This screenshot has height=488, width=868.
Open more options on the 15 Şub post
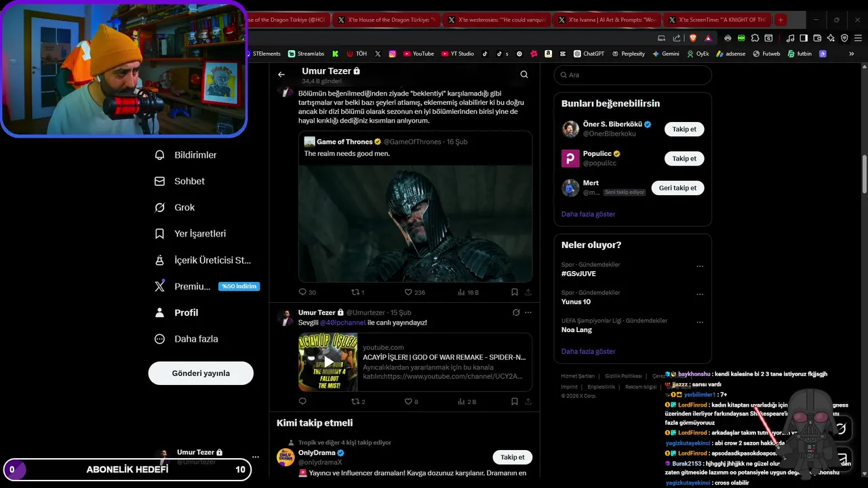tap(528, 312)
